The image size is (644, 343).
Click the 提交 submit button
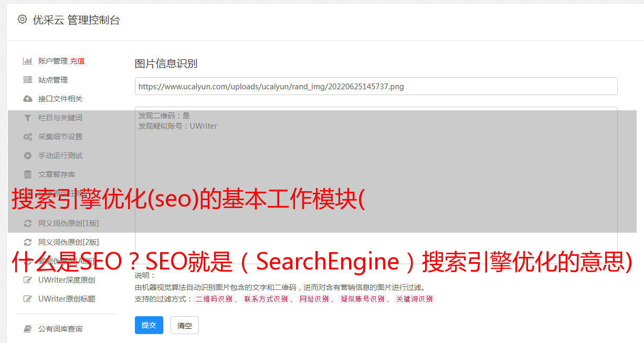pyautogui.click(x=149, y=325)
